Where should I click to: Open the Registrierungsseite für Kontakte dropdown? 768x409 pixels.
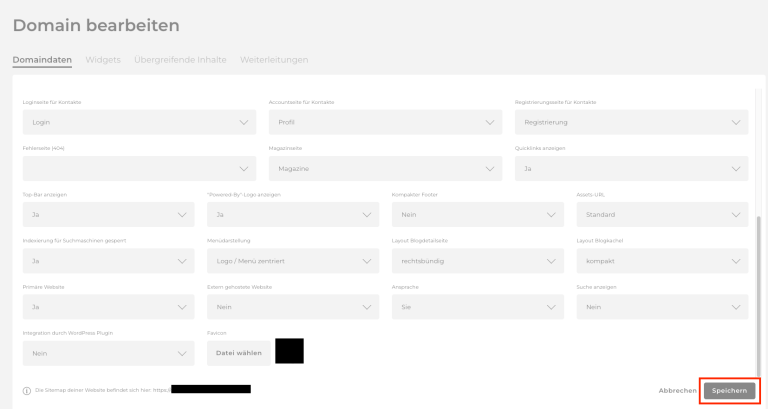[x=631, y=122]
